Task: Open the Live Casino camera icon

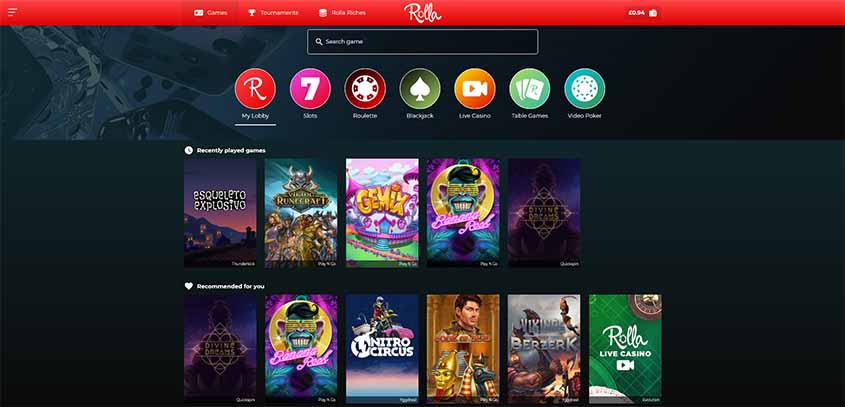Action: pyautogui.click(x=475, y=88)
